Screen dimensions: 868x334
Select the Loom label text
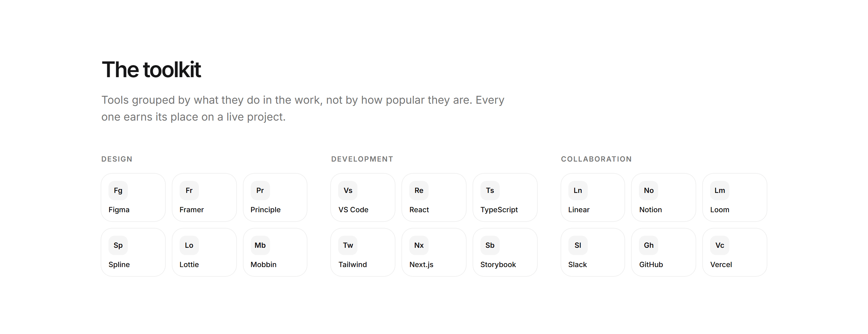(720, 210)
